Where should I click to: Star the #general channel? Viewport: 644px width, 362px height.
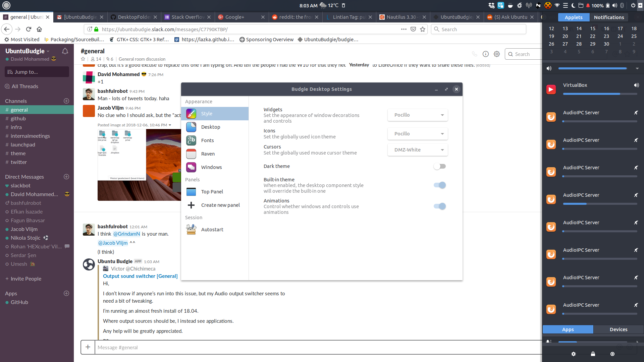83,59
